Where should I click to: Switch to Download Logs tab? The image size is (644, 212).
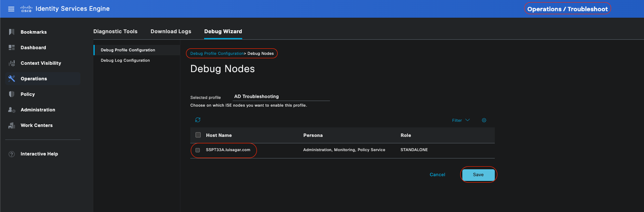pyautogui.click(x=171, y=31)
